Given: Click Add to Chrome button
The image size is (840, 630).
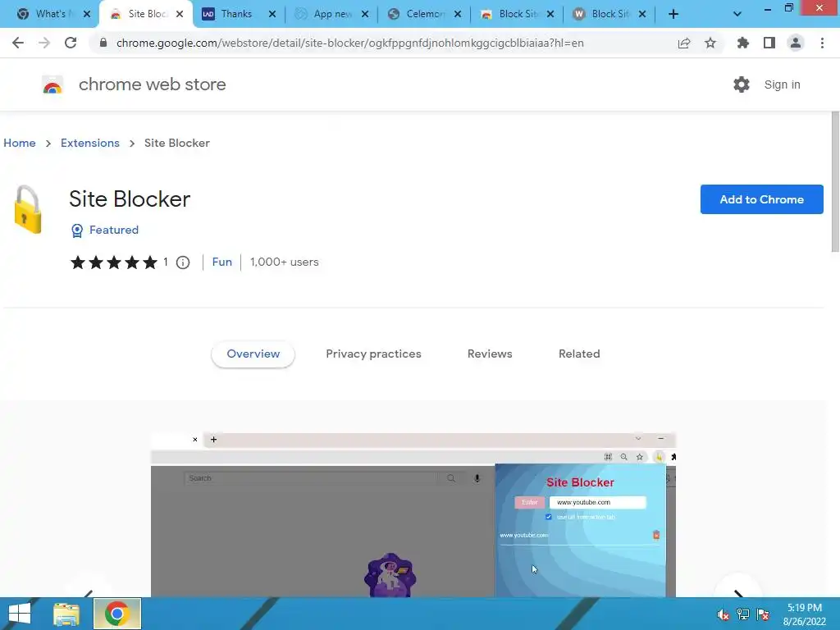Looking at the screenshot, I should (x=761, y=199).
